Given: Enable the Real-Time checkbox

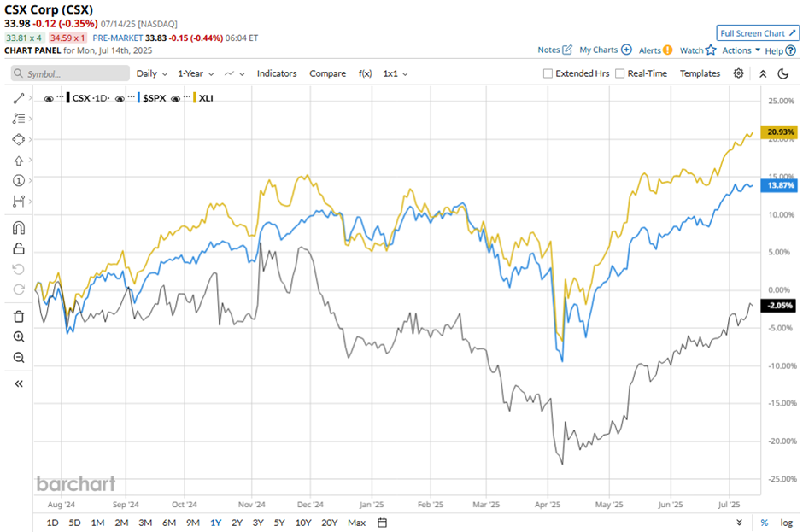Looking at the screenshot, I should pyautogui.click(x=619, y=73).
